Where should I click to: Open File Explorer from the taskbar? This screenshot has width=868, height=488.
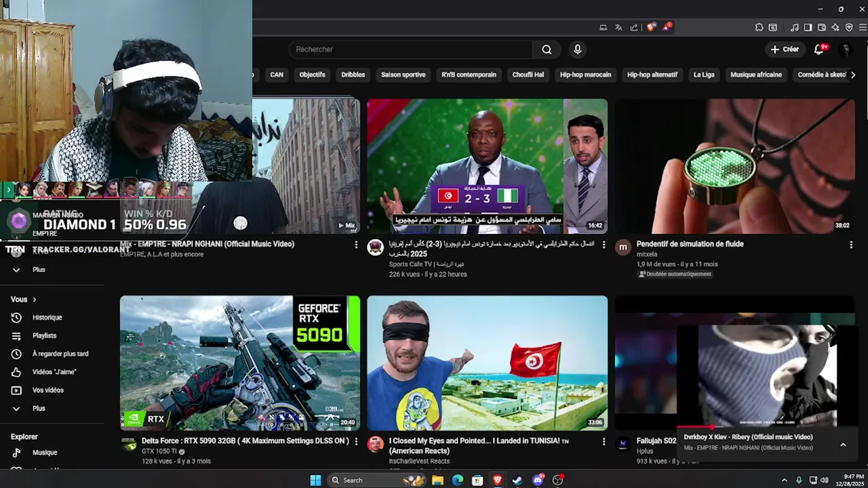pyautogui.click(x=437, y=480)
